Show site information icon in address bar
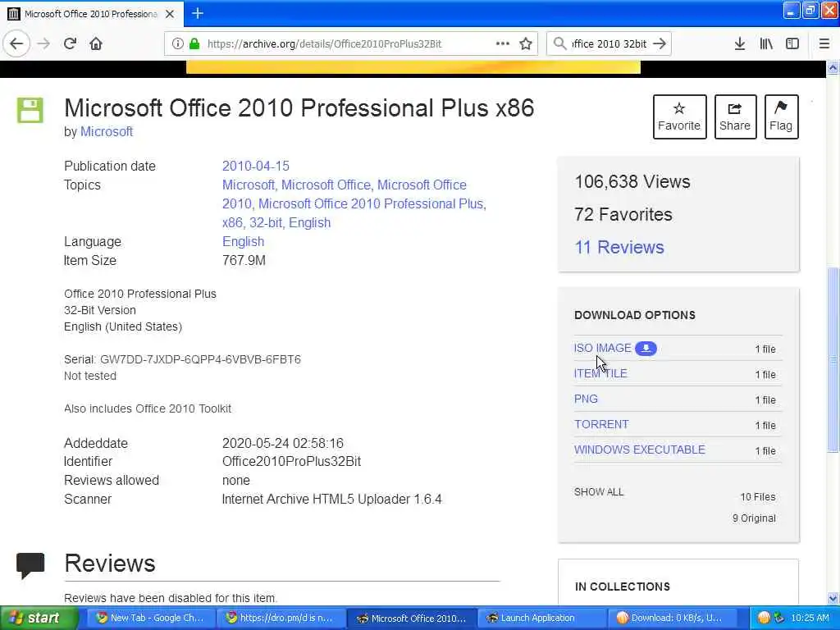 pyautogui.click(x=177, y=44)
